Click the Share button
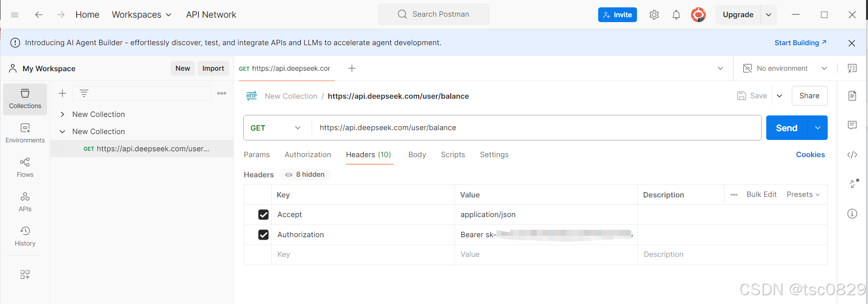The height and width of the screenshot is (304, 868). (x=810, y=96)
